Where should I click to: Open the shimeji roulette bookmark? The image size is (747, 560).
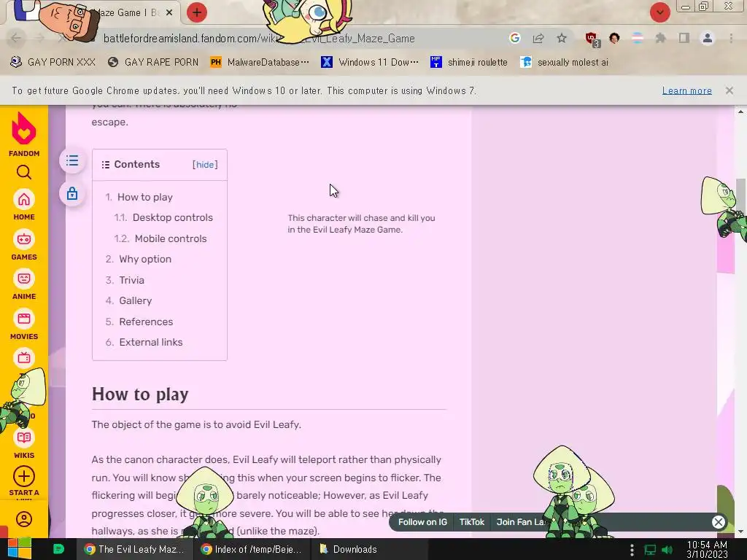pos(469,62)
